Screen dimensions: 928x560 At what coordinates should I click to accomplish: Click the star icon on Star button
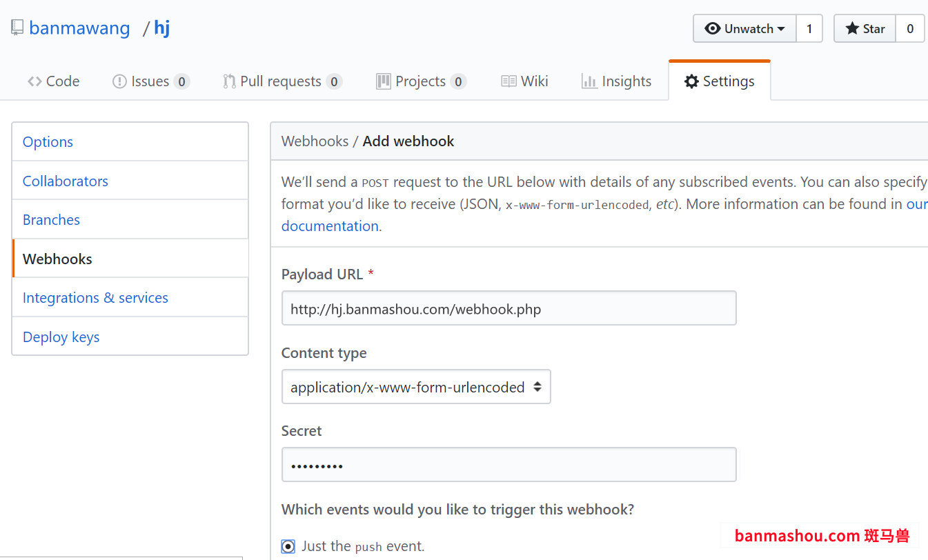coord(852,29)
